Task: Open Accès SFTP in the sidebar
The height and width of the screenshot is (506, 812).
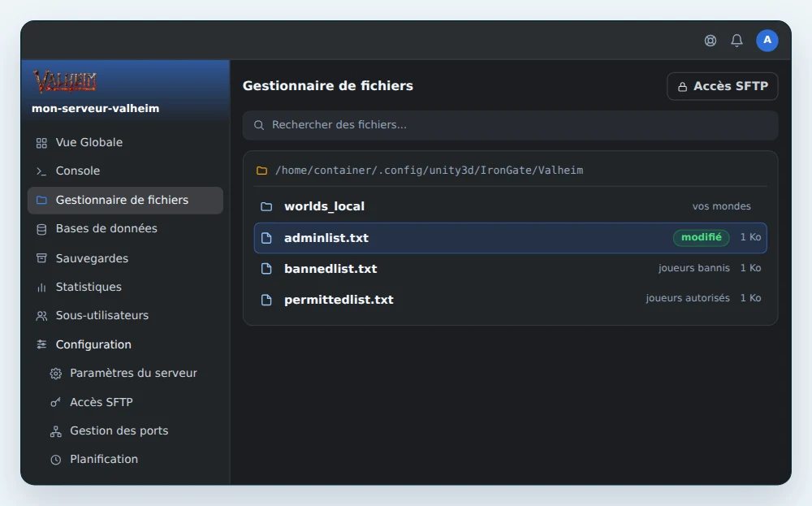Action: 125,402
